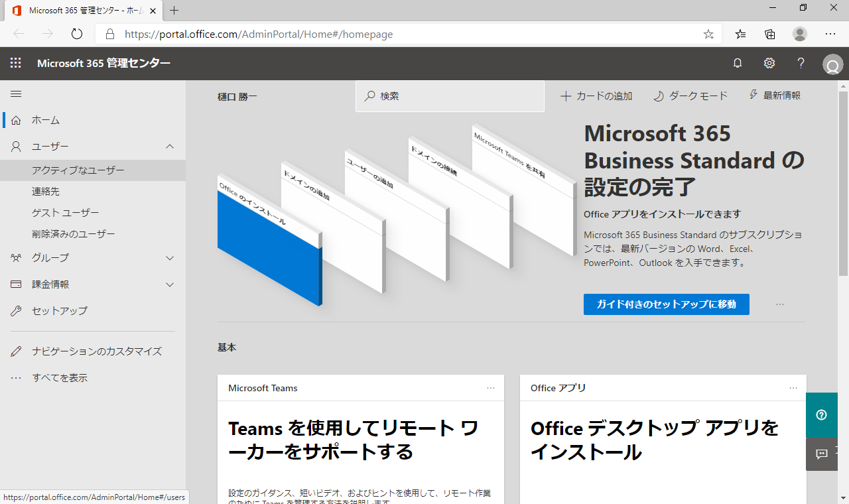
Task: Open the help question mark in header
Action: pyautogui.click(x=801, y=63)
